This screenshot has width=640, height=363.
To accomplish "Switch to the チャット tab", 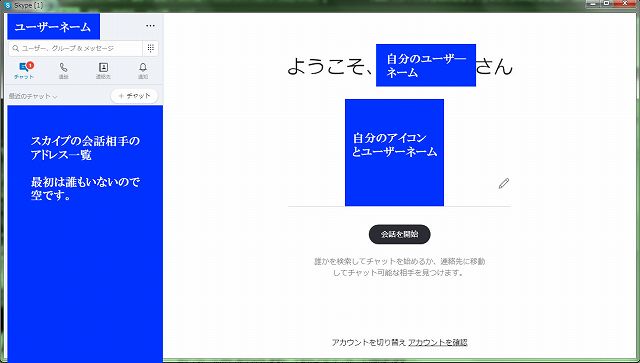I will pyautogui.click(x=24, y=70).
